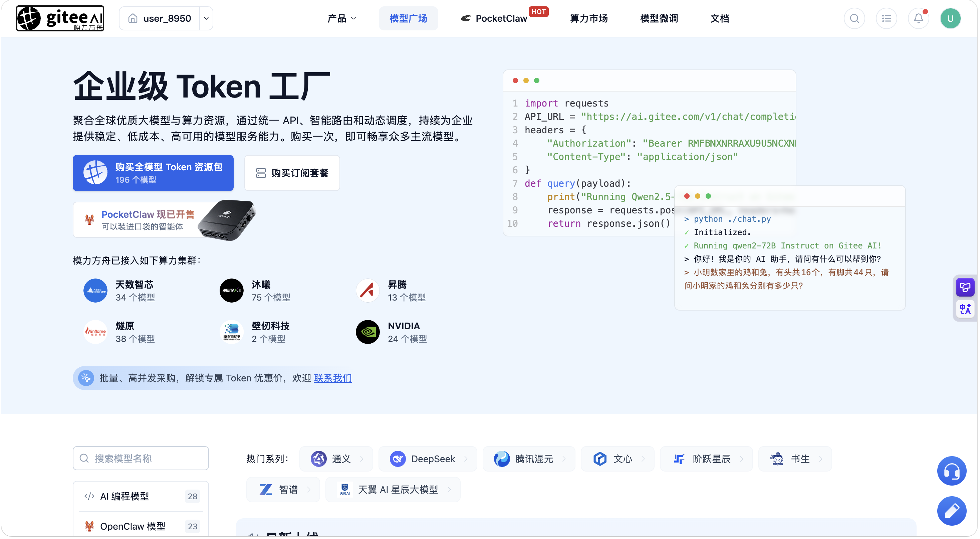The height and width of the screenshot is (539, 980).
Task: Expand the DeepSeek series chevron
Action: (466, 459)
